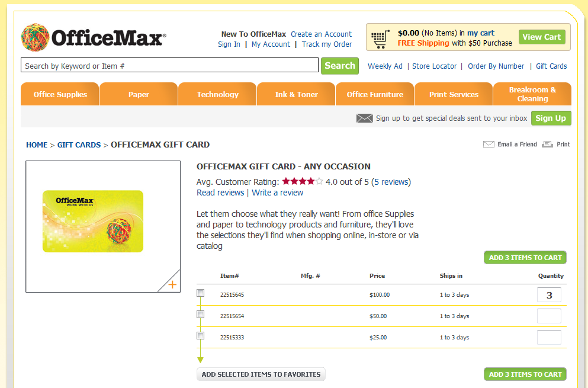Check the box for item 22515645
588x388 pixels.
click(x=201, y=293)
